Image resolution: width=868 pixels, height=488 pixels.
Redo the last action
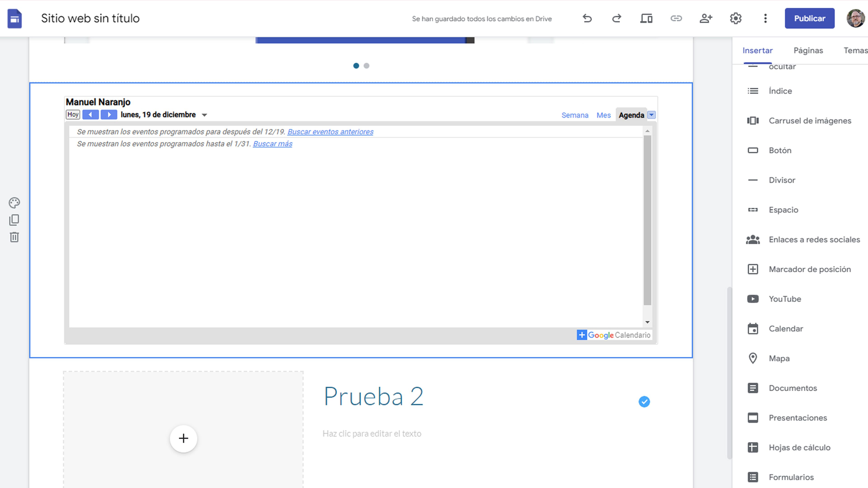coord(617,18)
